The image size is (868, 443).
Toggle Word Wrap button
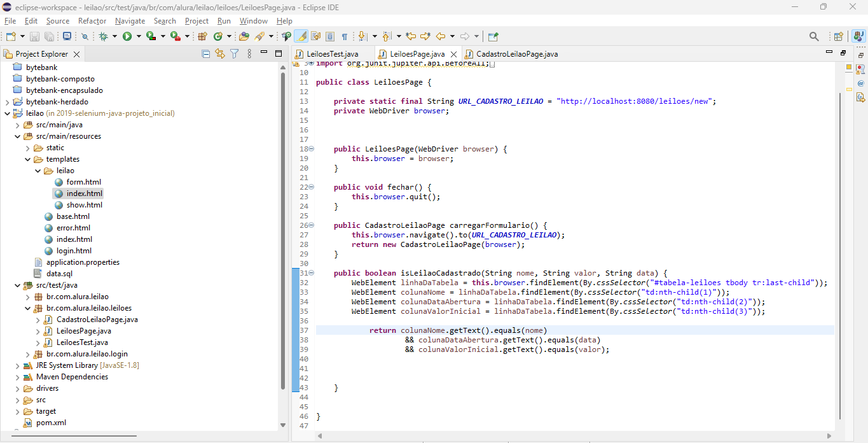click(x=315, y=36)
